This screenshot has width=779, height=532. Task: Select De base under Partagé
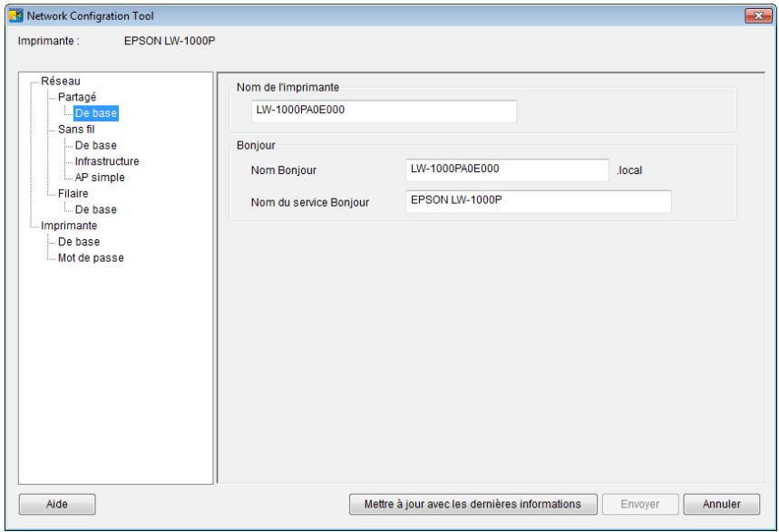click(x=96, y=113)
